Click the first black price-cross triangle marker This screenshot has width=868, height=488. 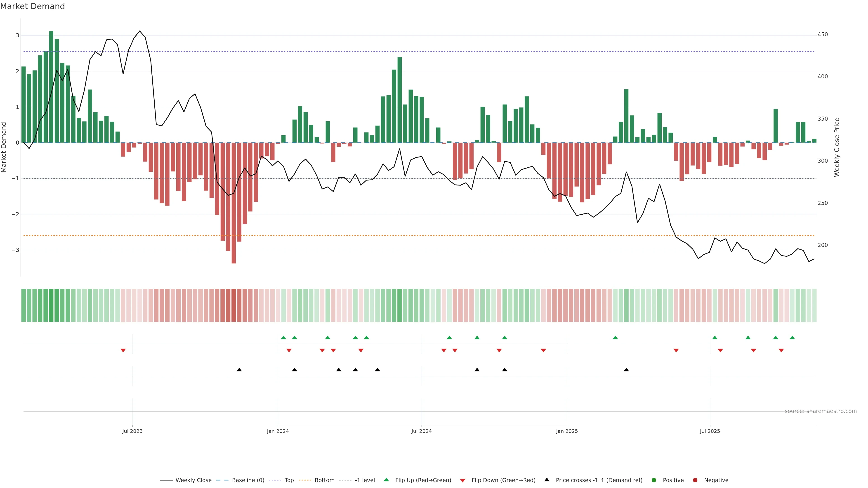(239, 370)
